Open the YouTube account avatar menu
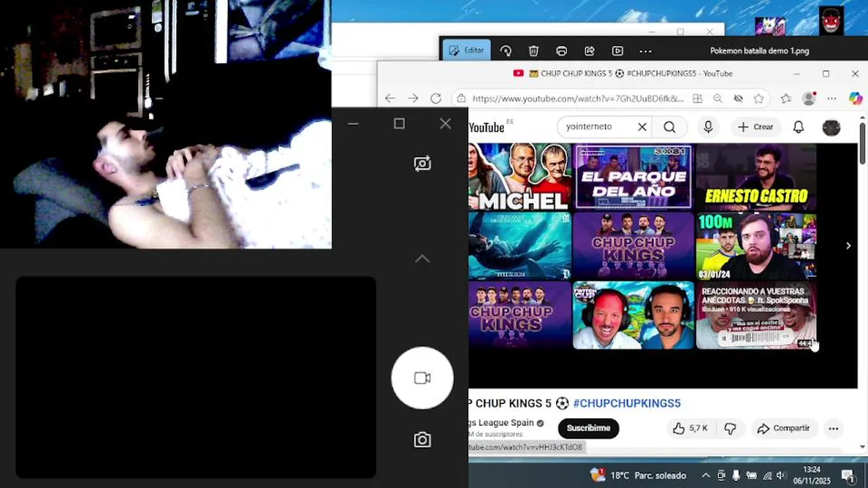This screenshot has width=868, height=488. [831, 127]
